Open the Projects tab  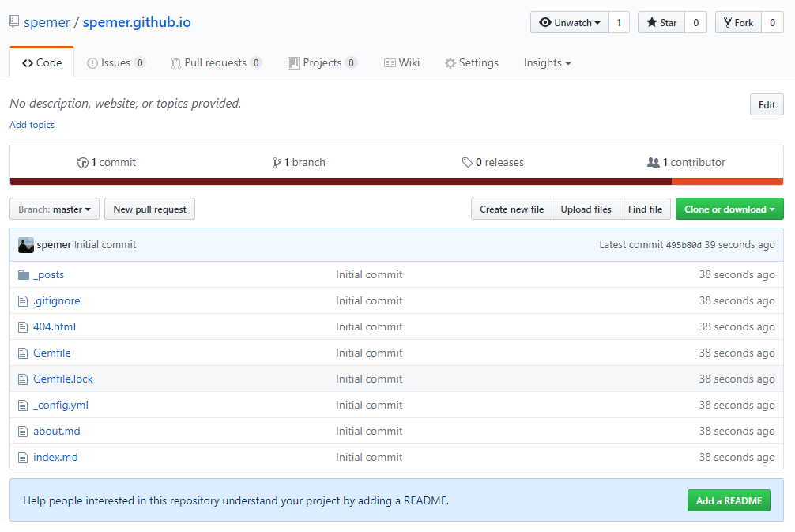tap(322, 63)
